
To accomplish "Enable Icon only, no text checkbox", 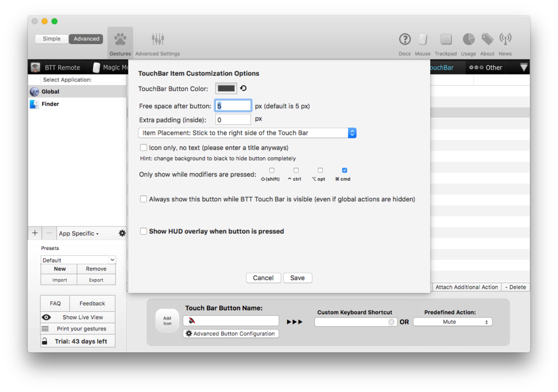I will pos(143,148).
